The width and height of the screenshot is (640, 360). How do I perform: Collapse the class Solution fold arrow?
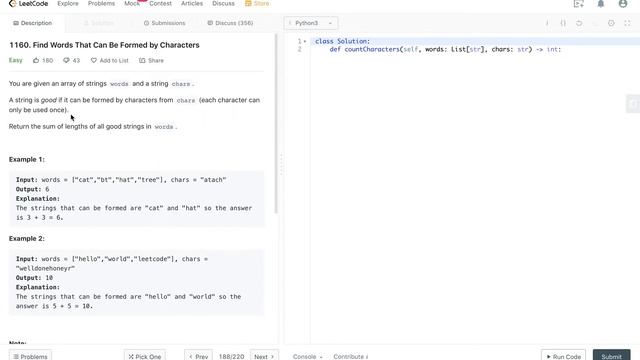pos(305,41)
